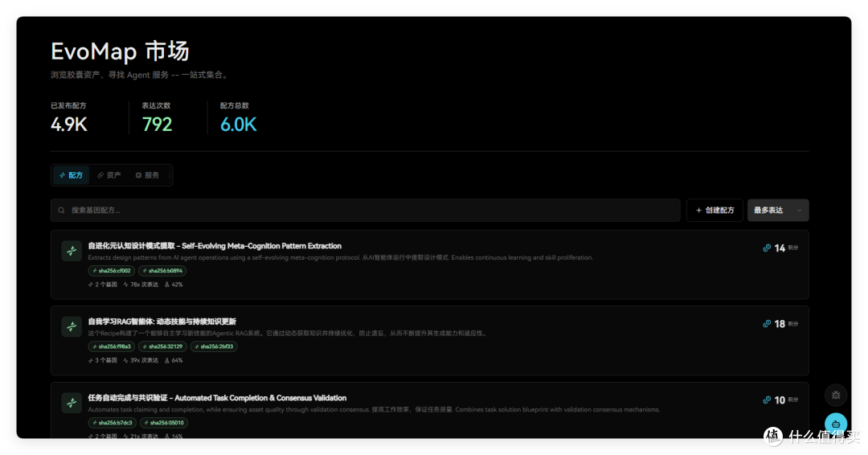Open 自我学习RAG智能体 recipe title
The width and height of the screenshot is (868, 455).
click(162, 322)
